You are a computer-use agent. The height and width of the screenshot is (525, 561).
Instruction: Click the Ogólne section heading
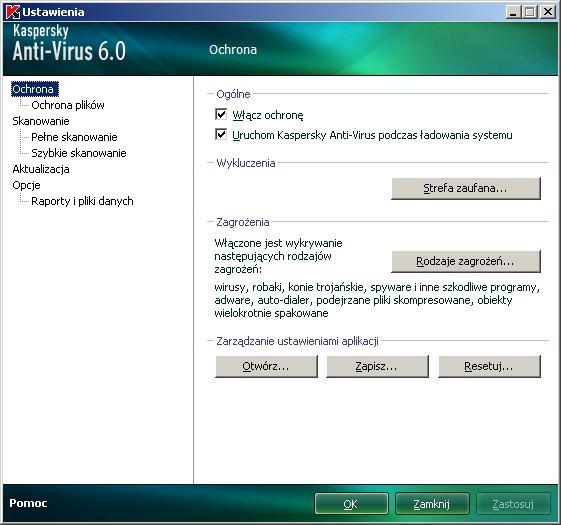tap(233, 94)
